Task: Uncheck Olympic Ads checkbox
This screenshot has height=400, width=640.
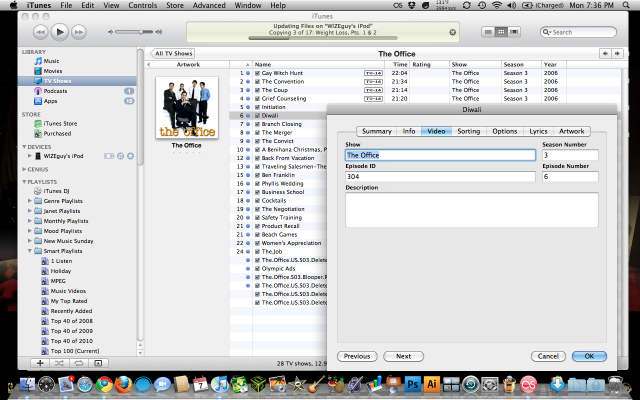Action: point(258,269)
